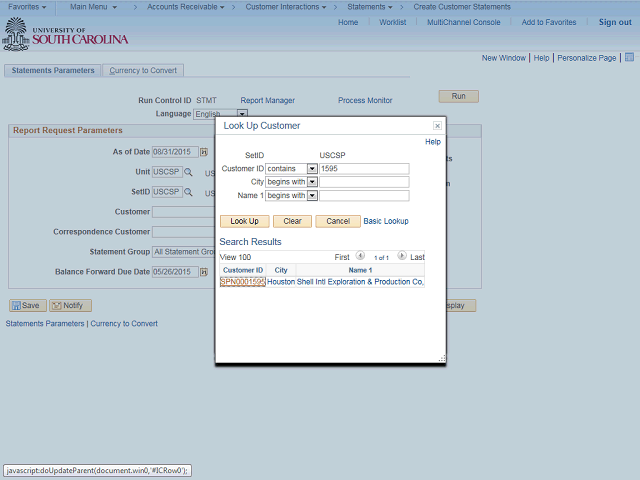Open MultiChannel Console
Viewport: 640px width, 480px height.
pos(463,22)
